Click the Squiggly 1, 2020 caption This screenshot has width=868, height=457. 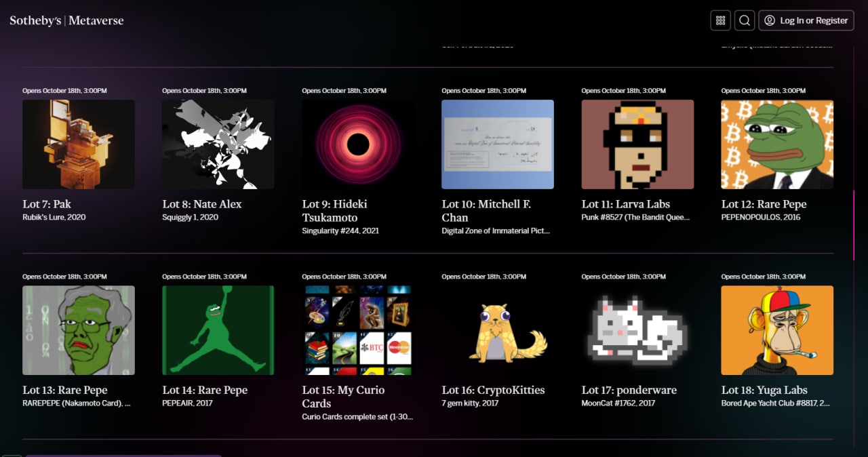coord(191,218)
